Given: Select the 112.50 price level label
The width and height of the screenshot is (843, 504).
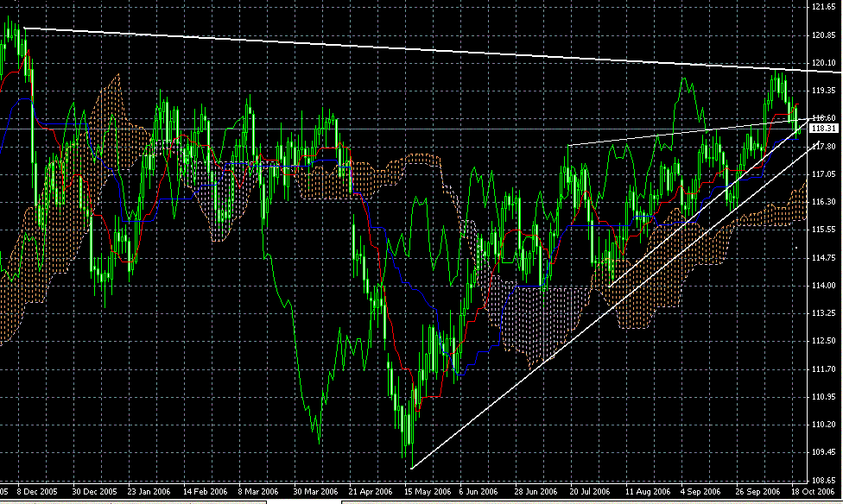Looking at the screenshot, I should click(x=823, y=341).
